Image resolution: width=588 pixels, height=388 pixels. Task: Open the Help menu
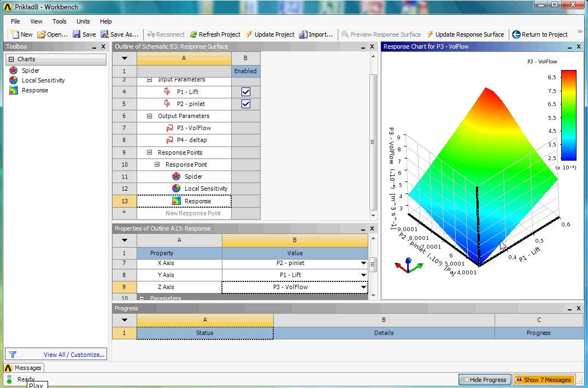point(106,21)
